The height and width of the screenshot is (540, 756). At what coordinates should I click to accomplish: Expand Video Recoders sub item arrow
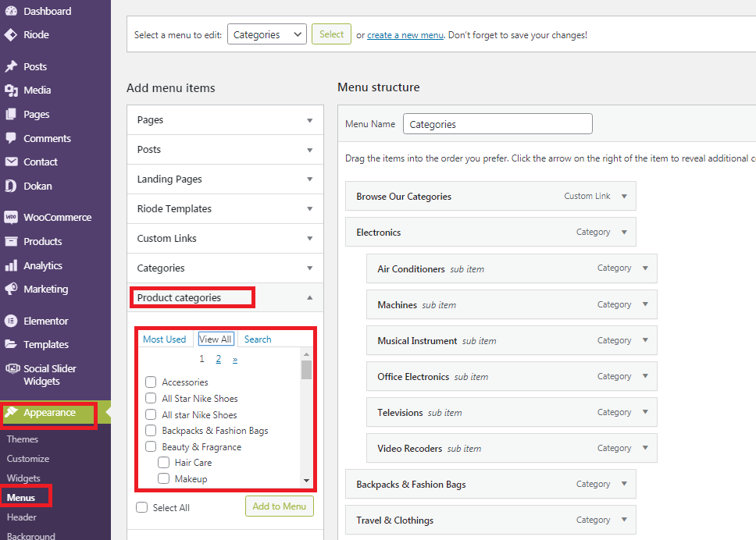point(645,448)
